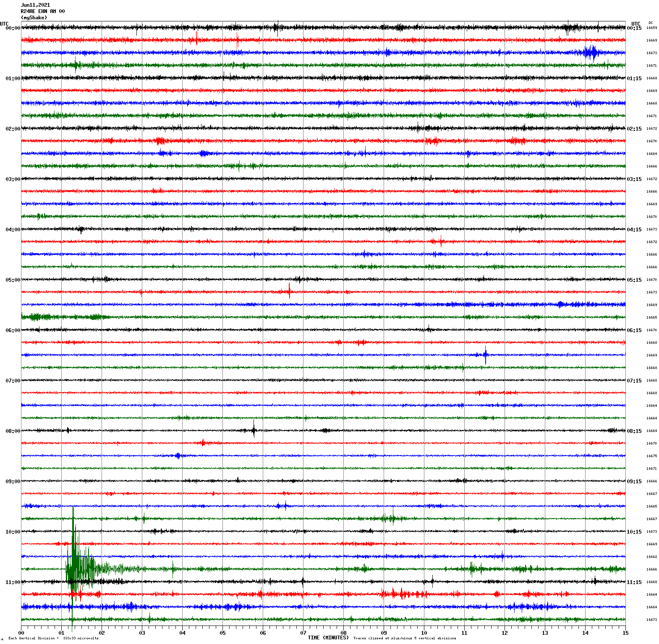The height and width of the screenshot is (644, 659).
Task: Click the right-side 'UTC' axis label
Action: coord(636,24)
